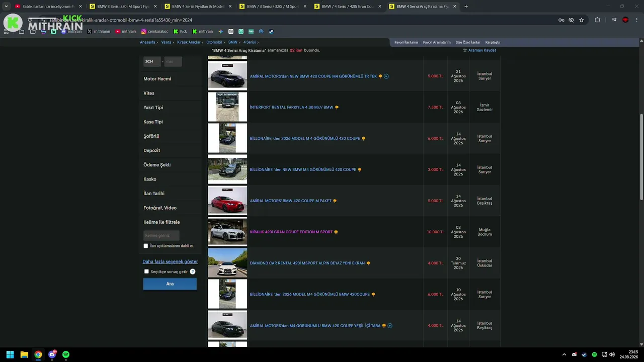Open 'KİRALIK 420i GRAN COUPE EDITION M SPORT' listing
Image resolution: width=644 pixels, height=362 pixels.
tap(291, 232)
